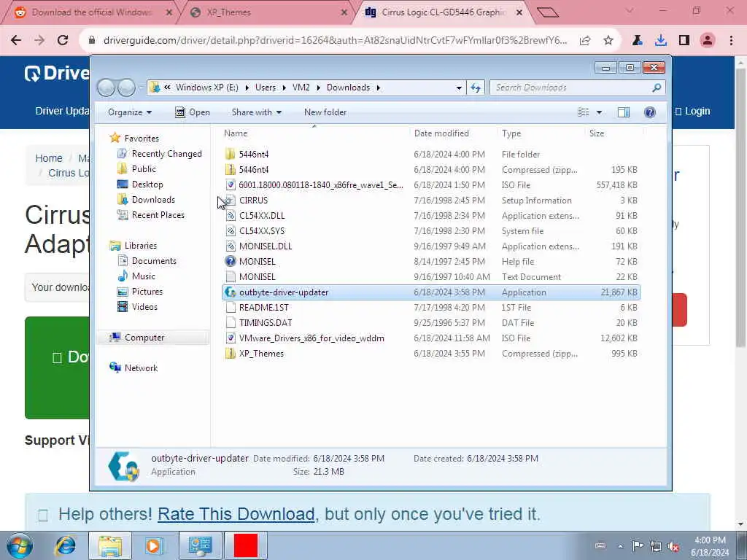Open the Share with dropdown
Image resolution: width=747 pixels, height=560 pixels.
point(256,112)
